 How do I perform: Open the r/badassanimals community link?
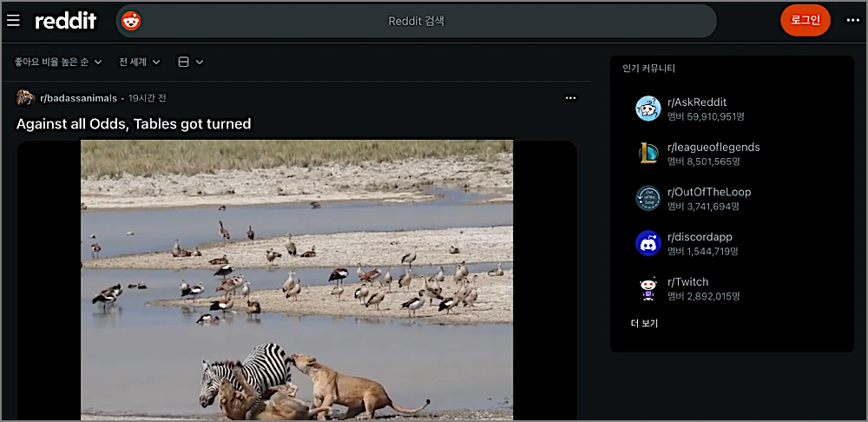click(x=79, y=98)
